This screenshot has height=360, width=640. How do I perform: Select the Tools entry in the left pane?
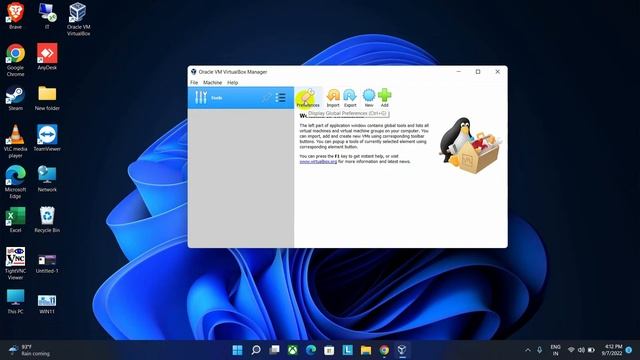coord(241,98)
